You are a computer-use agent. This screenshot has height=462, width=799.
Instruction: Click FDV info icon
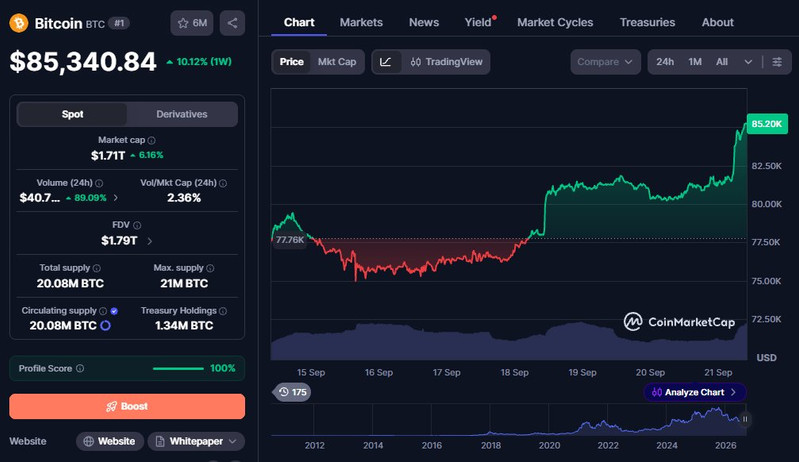[x=137, y=225]
